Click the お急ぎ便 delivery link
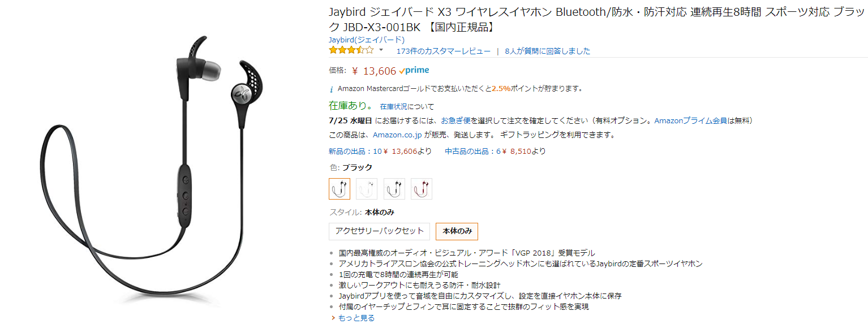Image resolution: width=868 pixels, height=324 pixels. click(456, 120)
